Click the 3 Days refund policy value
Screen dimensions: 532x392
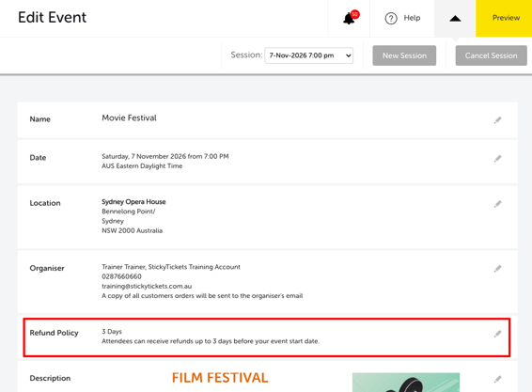pos(112,331)
